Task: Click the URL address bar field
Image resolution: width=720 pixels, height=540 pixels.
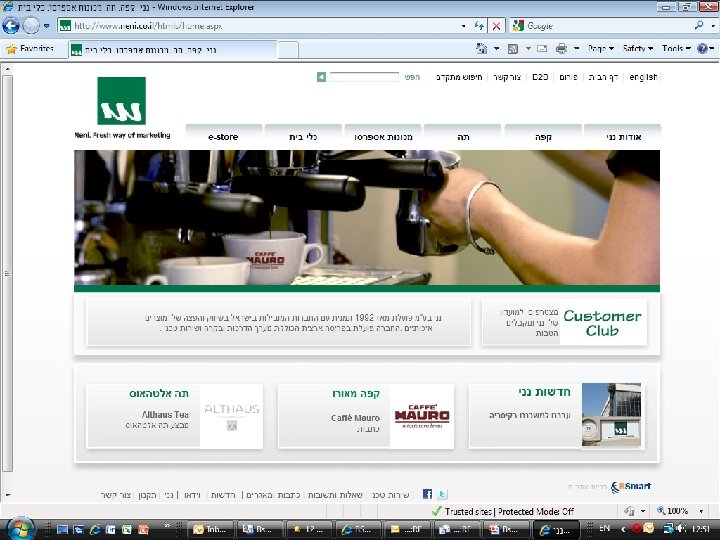Action: click(x=259, y=26)
